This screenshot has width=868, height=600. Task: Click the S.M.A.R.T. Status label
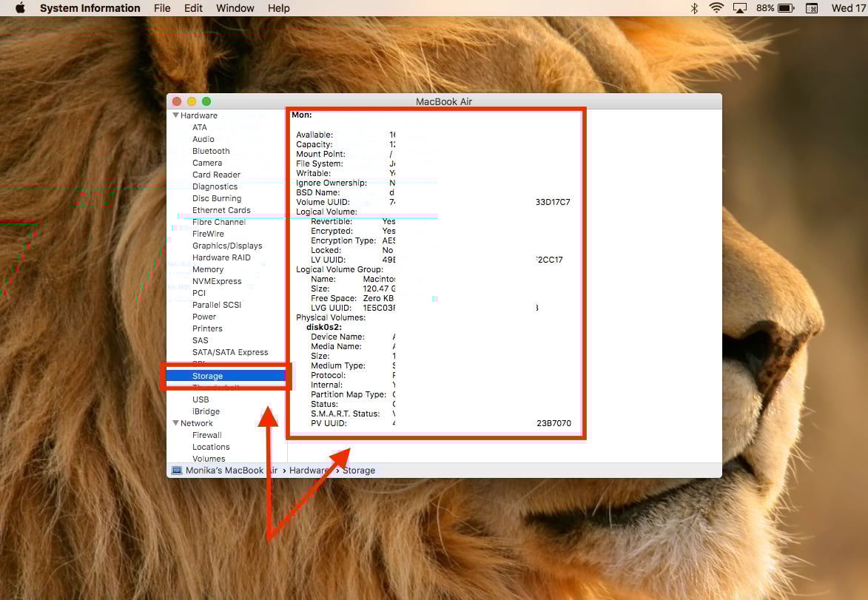(x=346, y=414)
